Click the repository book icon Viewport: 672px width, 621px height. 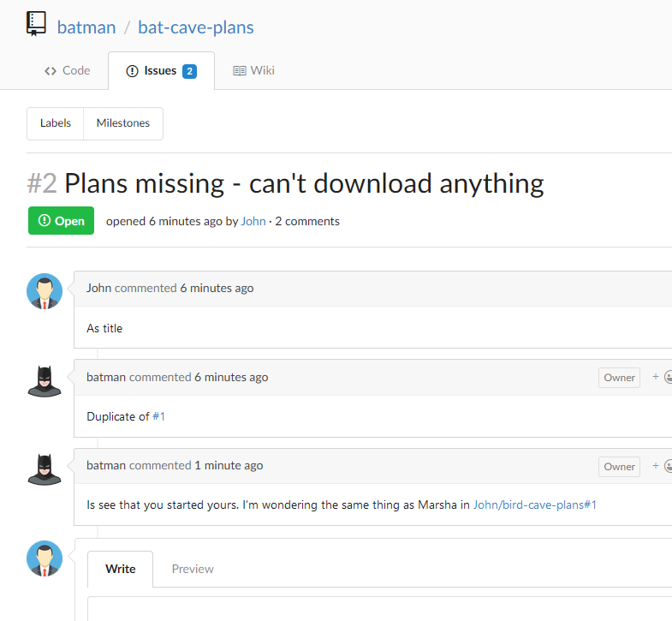(x=36, y=24)
